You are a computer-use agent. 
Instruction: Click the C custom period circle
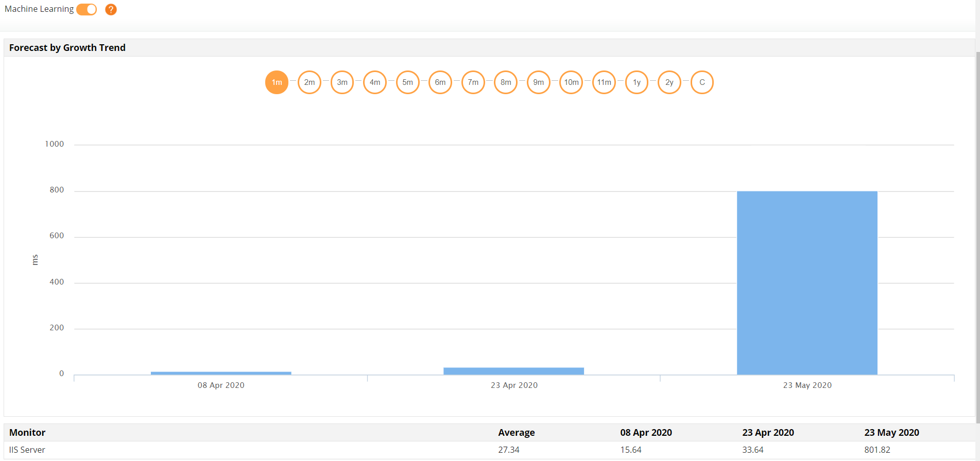click(702, 82)
